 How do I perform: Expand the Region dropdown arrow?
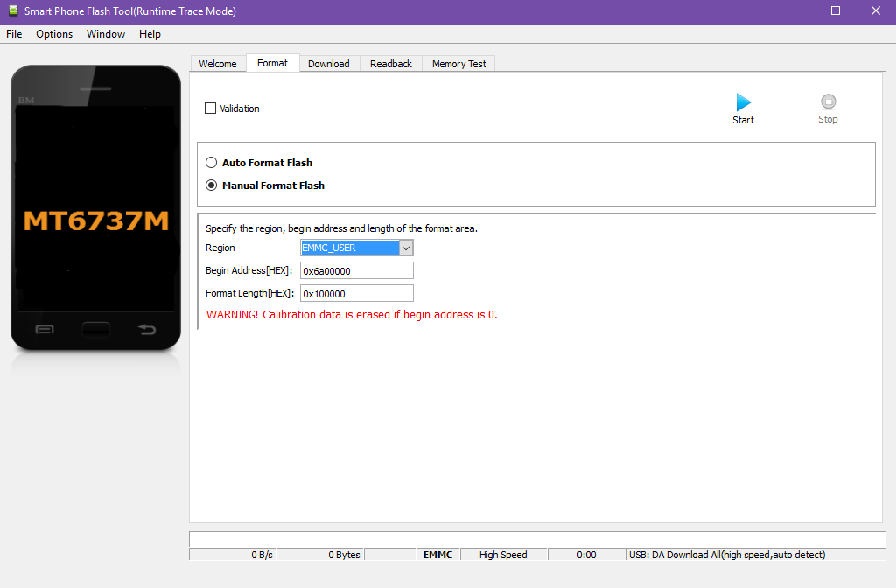coord(406,248)
